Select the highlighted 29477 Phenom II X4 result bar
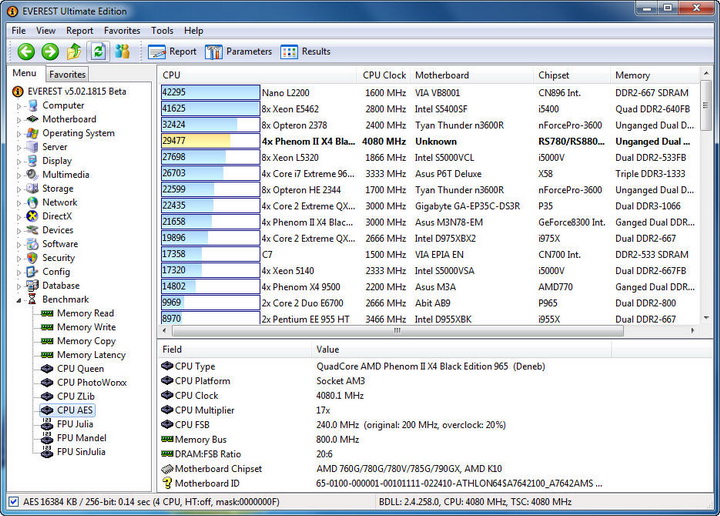Screen dimensions: 720x516 tap(210, 141)
